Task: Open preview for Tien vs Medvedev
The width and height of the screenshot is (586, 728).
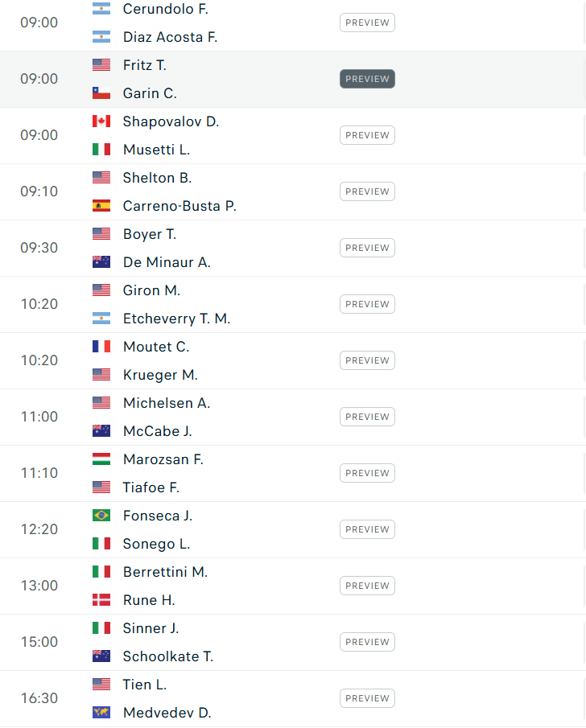Action: click(367, 698)
